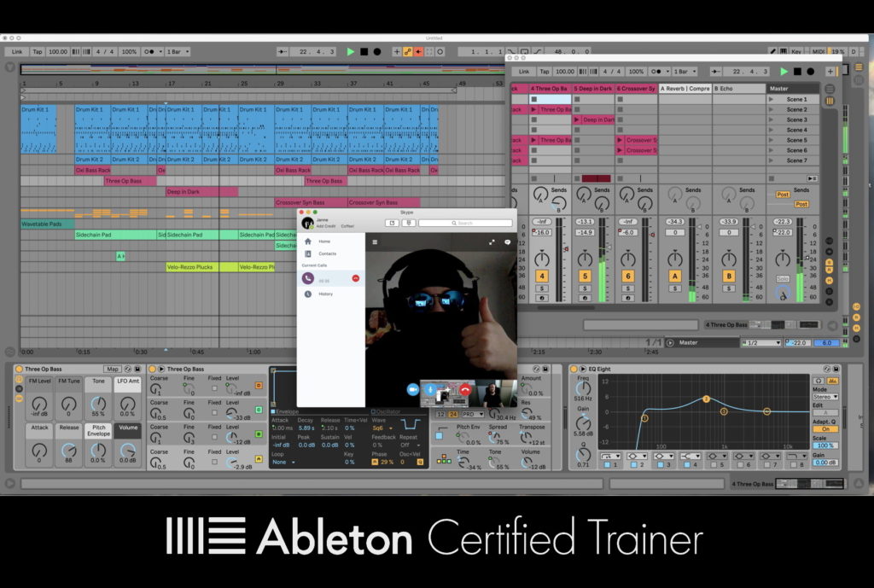The image size is (874, 588).
Task: Open the 1 Bar dropdown in the second window
Action: pos(685,72)
